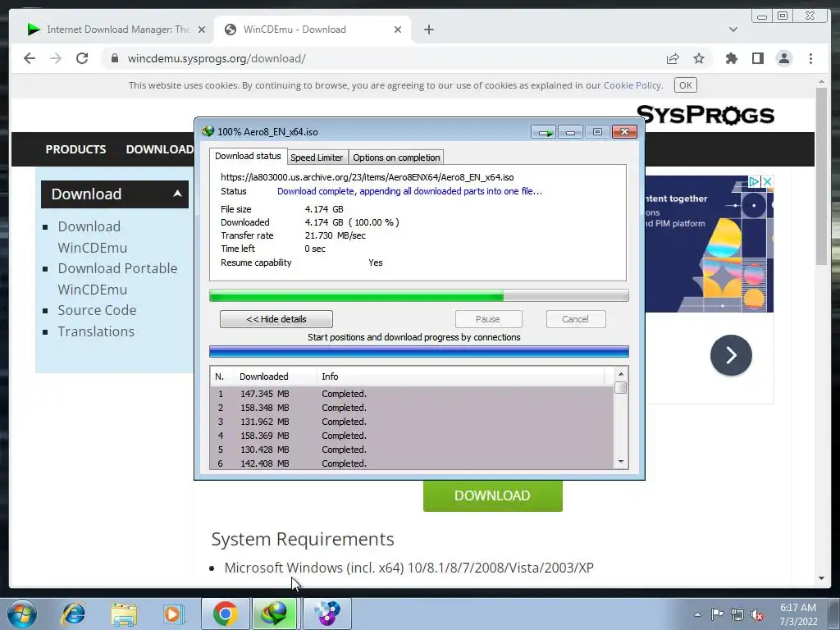Viewport: 840px width, 630px height.
Task: Click green download progress bar
Action: click(418, 295)
